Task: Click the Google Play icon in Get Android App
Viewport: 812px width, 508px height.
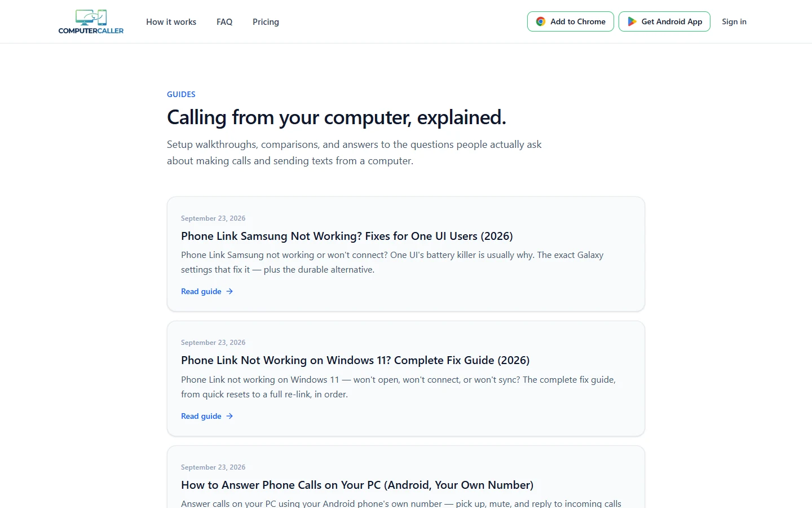Action: click(x=632, y=21)
